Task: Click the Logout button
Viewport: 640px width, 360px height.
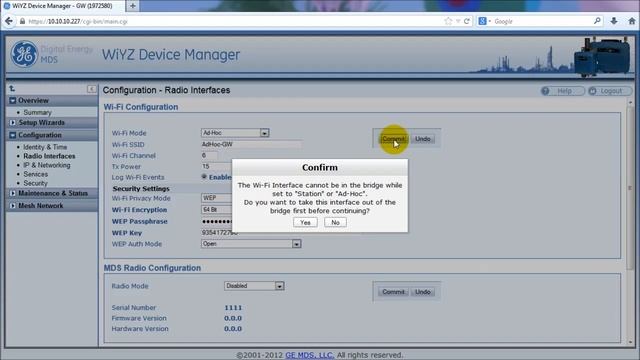Action: (610, 91)
